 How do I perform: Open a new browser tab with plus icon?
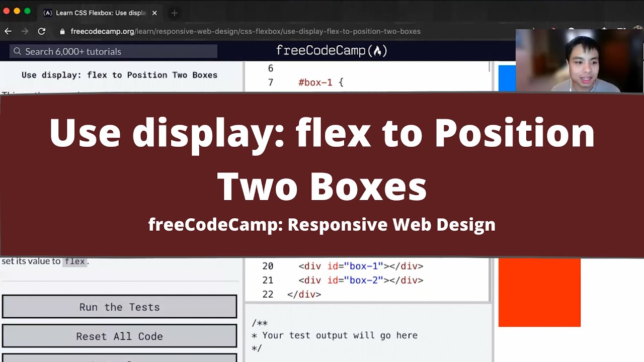(x=174, y=13)
